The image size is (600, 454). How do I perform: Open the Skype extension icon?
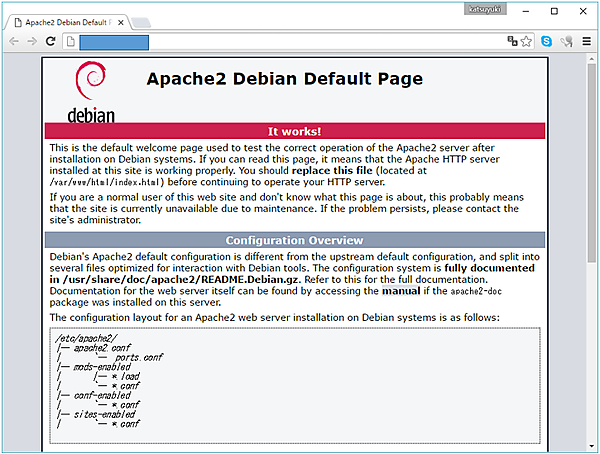[x=546, y=41]
